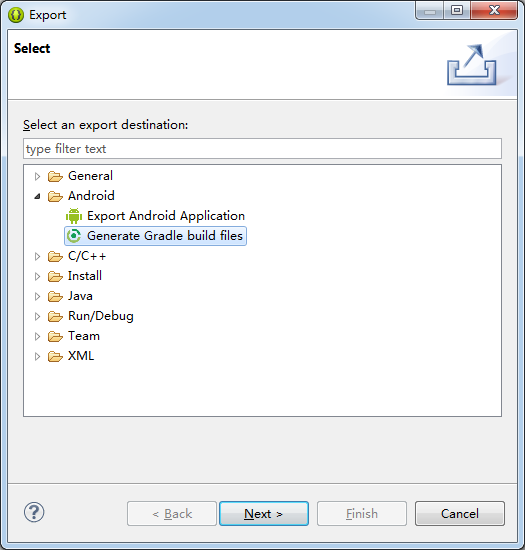Expand the Install category arrow
The image size is (525, 550).
[x=37, y=276]
